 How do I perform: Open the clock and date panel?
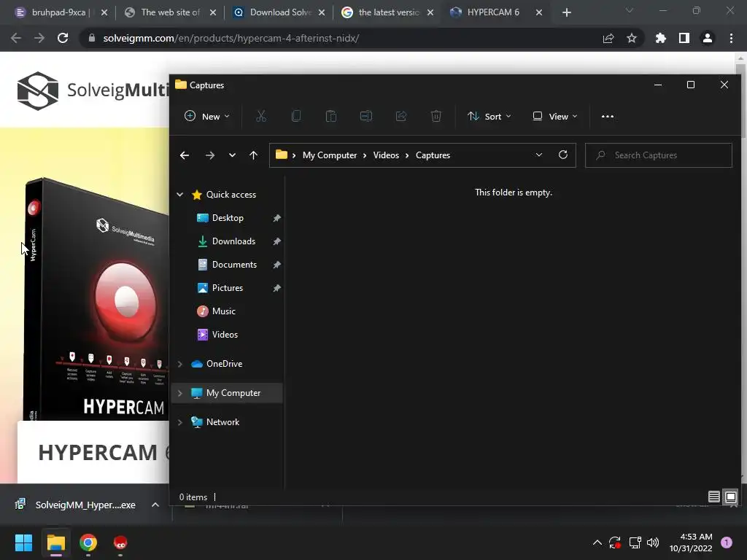[x=691, y=542]
